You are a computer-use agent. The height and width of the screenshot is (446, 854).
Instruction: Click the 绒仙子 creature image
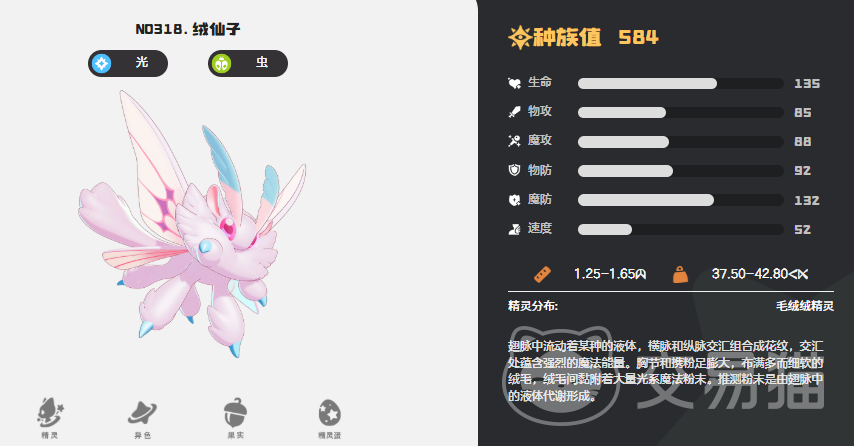(x=192, y=223)
